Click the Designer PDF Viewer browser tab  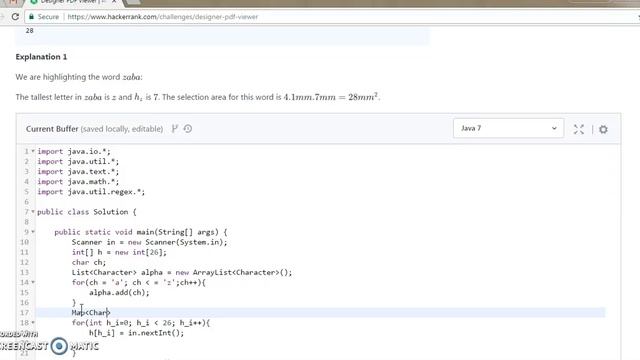coord(73,2)
